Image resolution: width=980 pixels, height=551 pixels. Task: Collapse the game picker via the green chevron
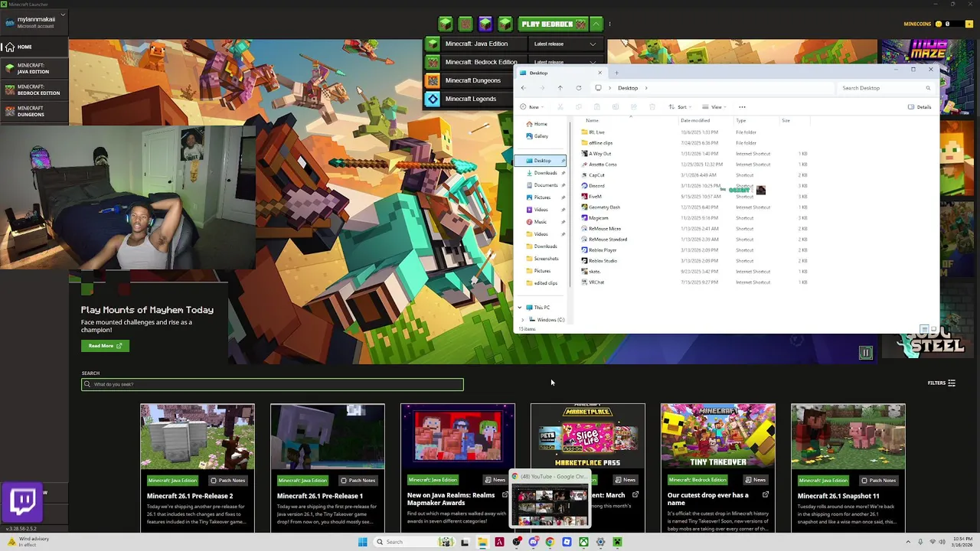click(596, 24)
